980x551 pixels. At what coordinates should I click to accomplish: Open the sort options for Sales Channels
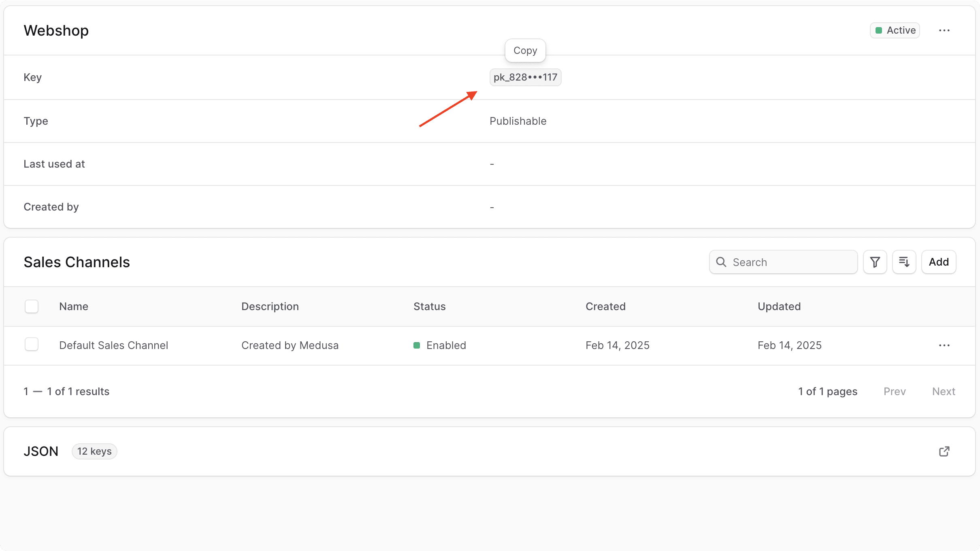(x=904, y=262)
